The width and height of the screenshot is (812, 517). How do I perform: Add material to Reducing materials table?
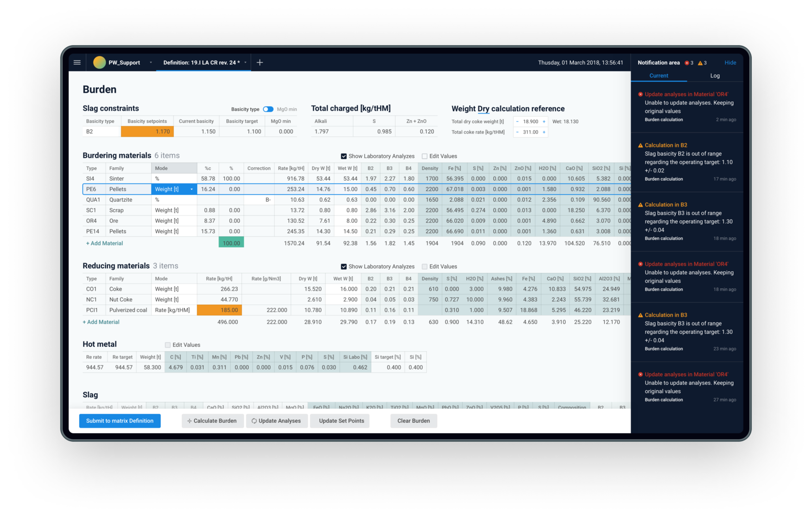[x=101, y=322]
